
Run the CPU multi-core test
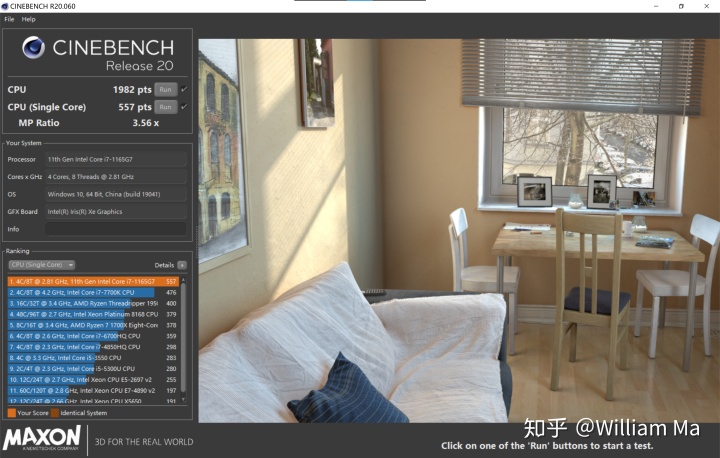pyautogui.click(x=166, y=90)
